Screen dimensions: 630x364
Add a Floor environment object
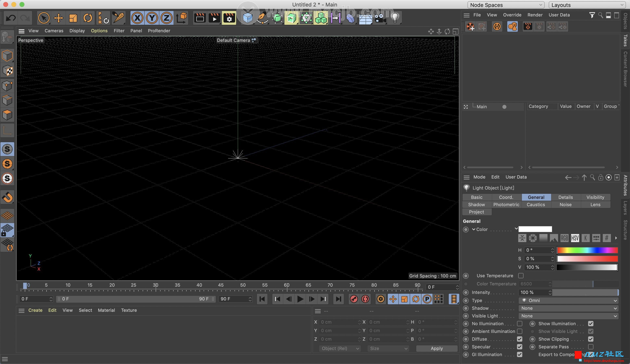click(365, 18)
